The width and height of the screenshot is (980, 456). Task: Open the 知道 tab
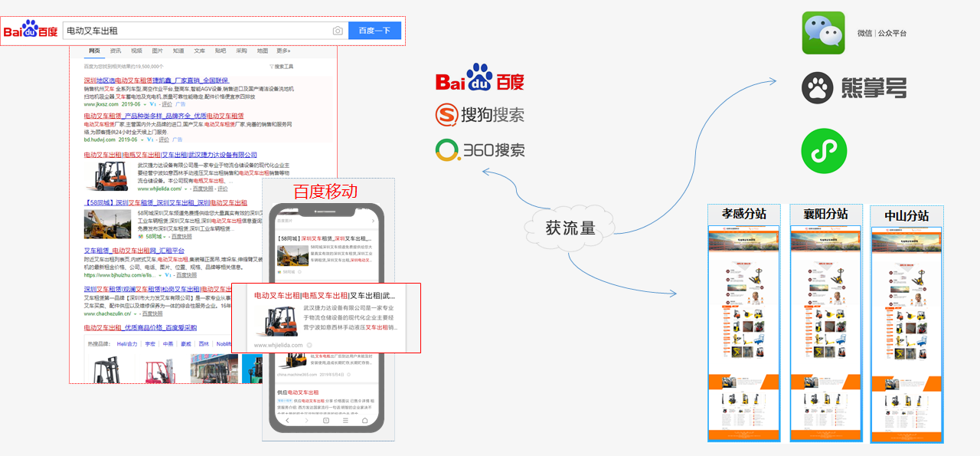coord(178,51)
